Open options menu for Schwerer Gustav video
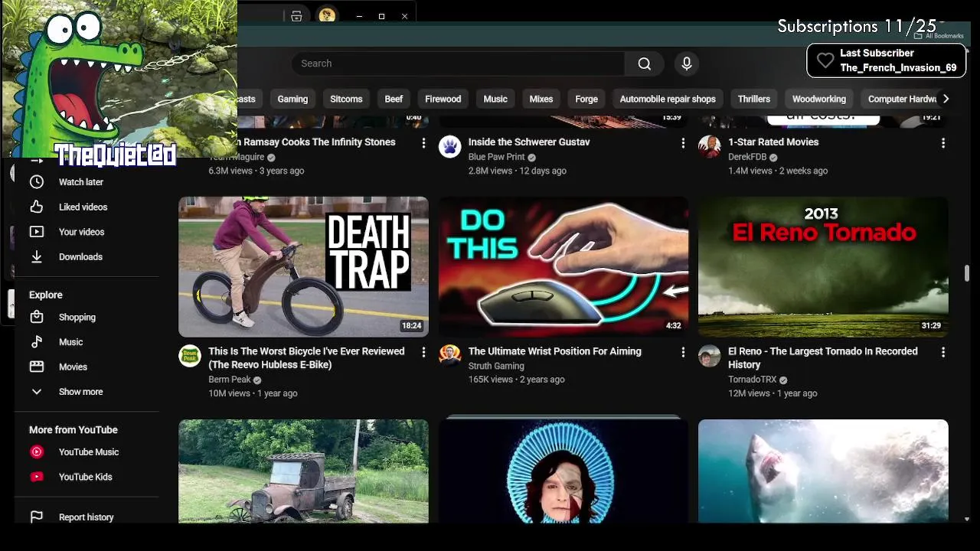 point(683,143)
